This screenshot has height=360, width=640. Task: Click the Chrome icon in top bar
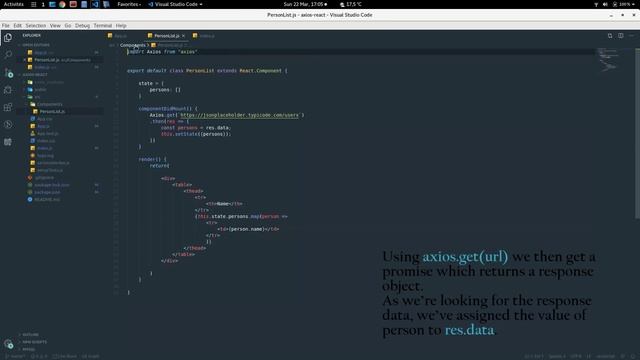[62, 4]
